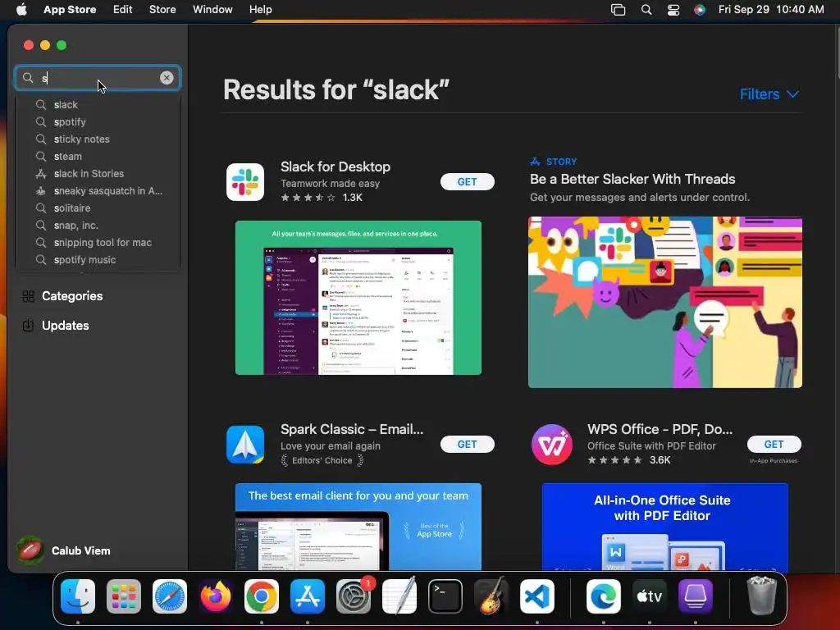
Task: Launch Firefox from the Dock
Action: coord(216,596)
